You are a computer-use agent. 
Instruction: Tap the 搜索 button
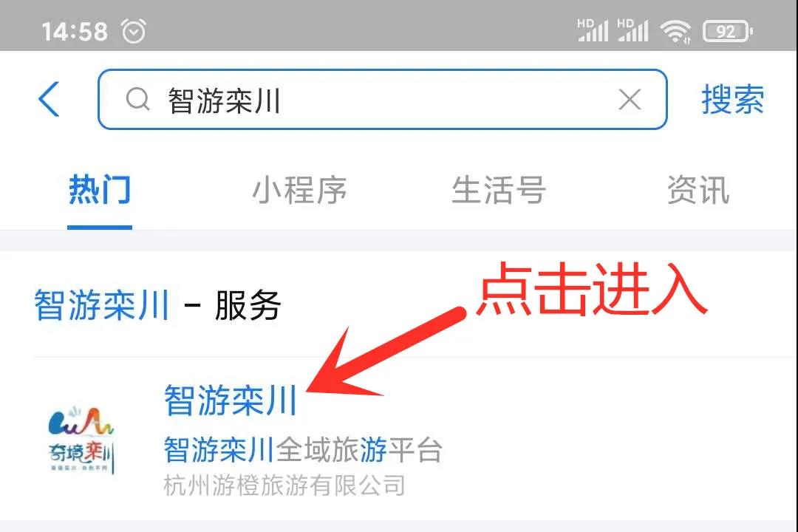732,99
